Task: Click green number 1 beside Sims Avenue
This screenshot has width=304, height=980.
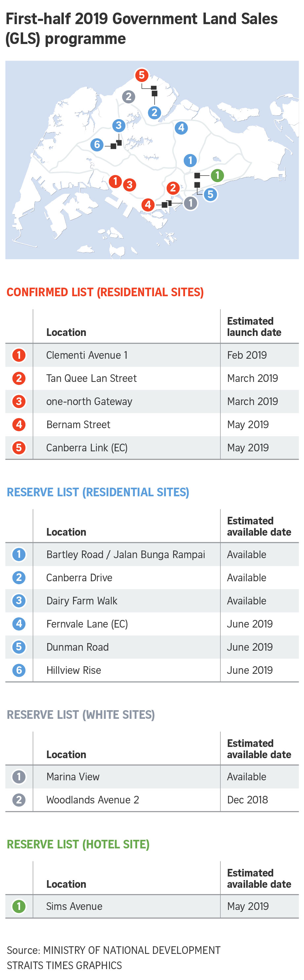Action: pos(19,906)
